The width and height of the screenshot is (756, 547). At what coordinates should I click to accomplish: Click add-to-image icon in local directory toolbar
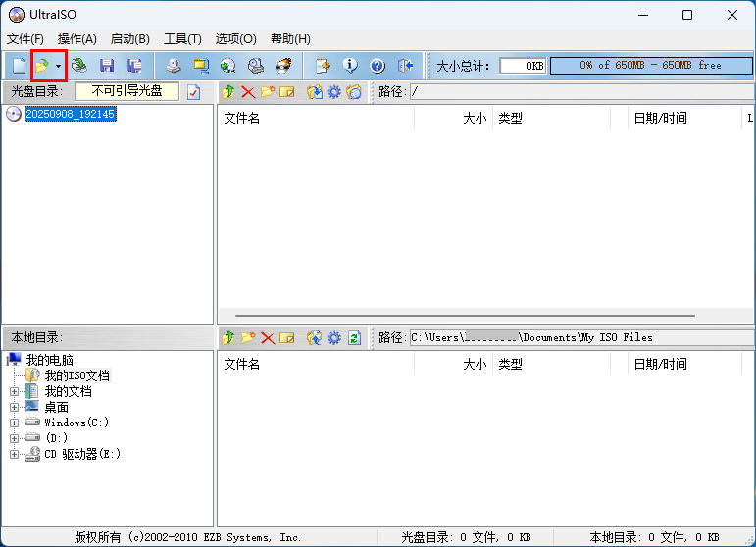315,338
